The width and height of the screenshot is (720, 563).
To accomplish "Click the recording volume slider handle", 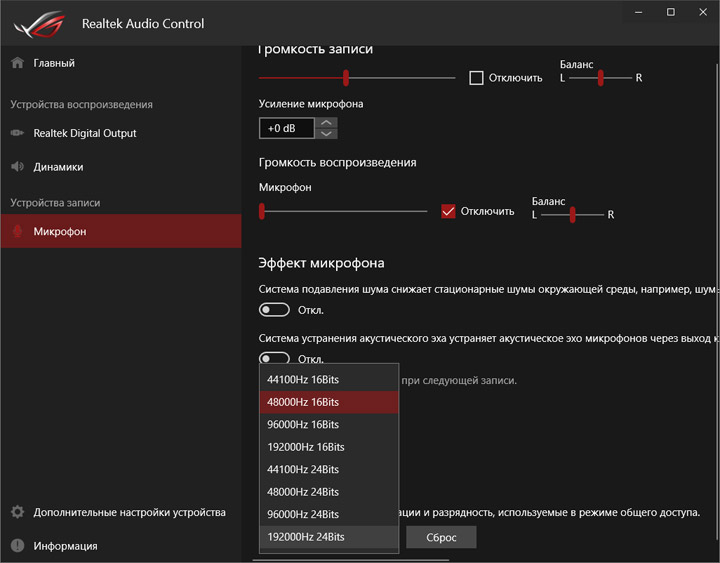I will click(346, 77).
